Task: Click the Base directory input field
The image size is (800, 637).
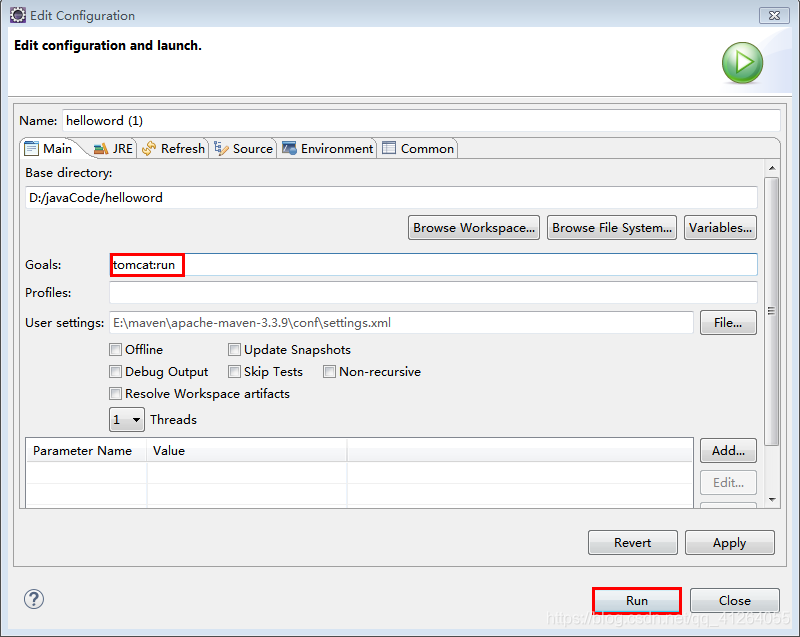Action: tap(391, 197)
